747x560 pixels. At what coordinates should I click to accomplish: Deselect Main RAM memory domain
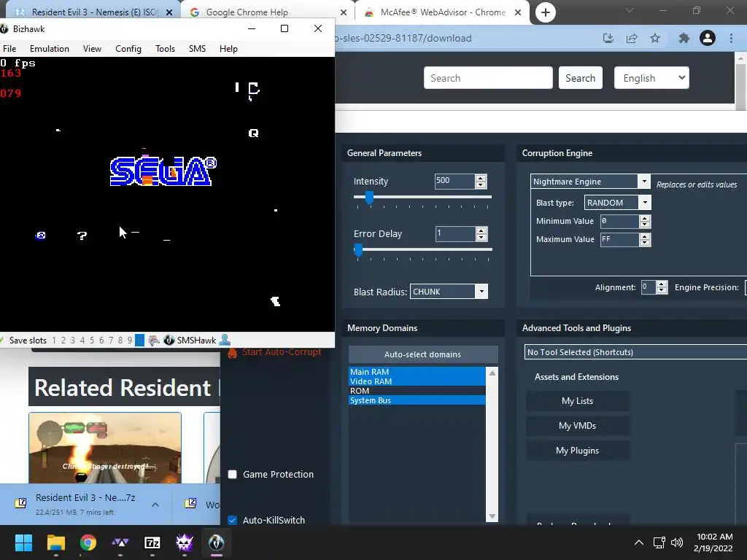(417, 372)
